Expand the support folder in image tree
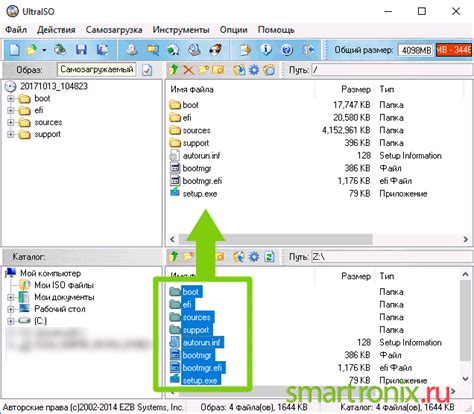The width and height of the screenshot is (474, 414). (11, 134)
